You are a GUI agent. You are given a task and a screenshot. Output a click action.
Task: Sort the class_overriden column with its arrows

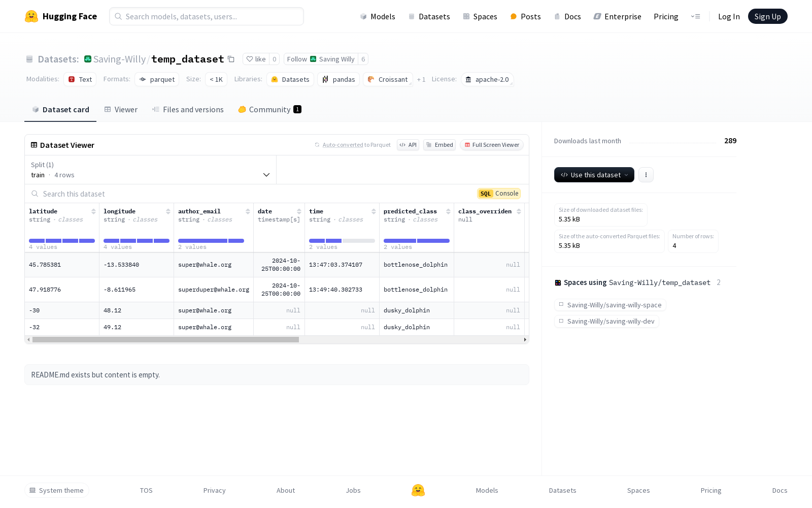pyautogui.click(x=519, y=211)
